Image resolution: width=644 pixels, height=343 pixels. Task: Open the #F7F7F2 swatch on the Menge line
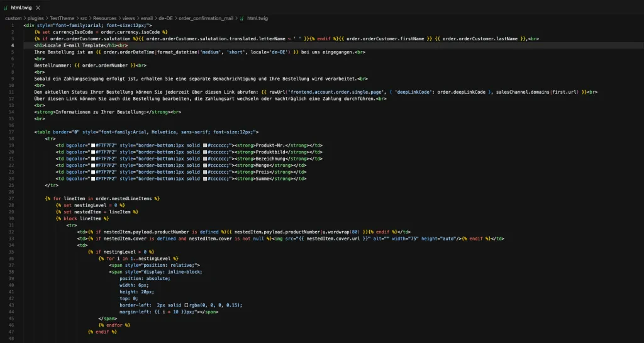tap(93, 166)
